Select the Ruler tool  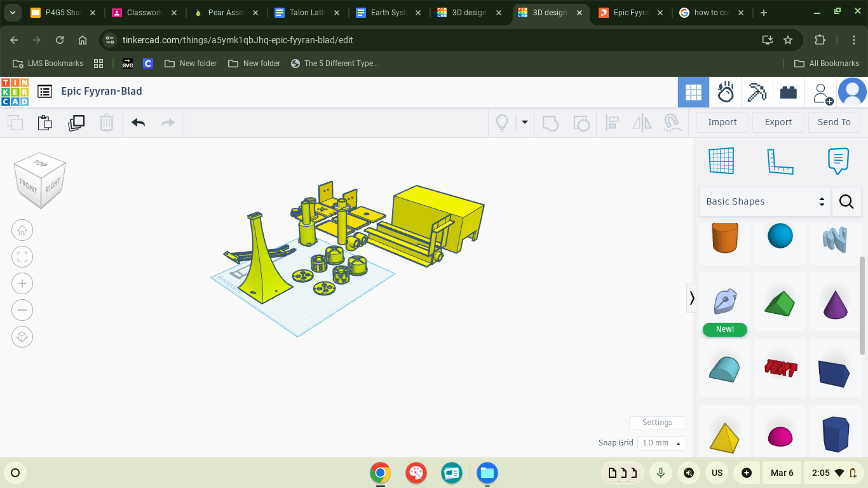point(780,161)
